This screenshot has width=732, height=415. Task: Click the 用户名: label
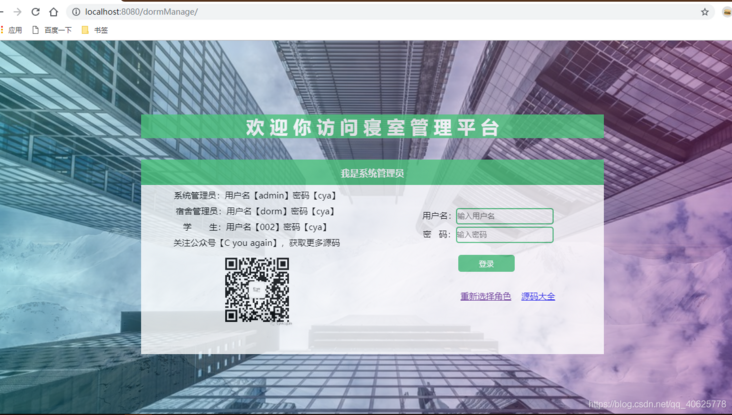[x=437, y=216]
